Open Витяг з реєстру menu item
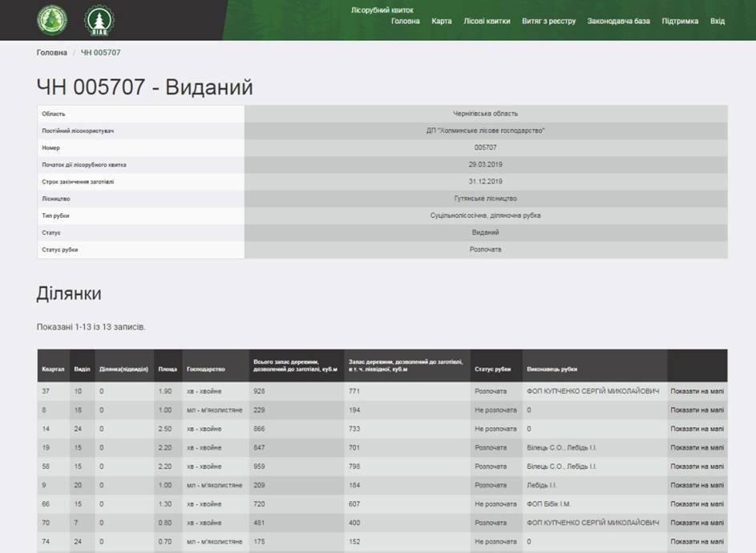Screen dimensions: 756x553 548,21
